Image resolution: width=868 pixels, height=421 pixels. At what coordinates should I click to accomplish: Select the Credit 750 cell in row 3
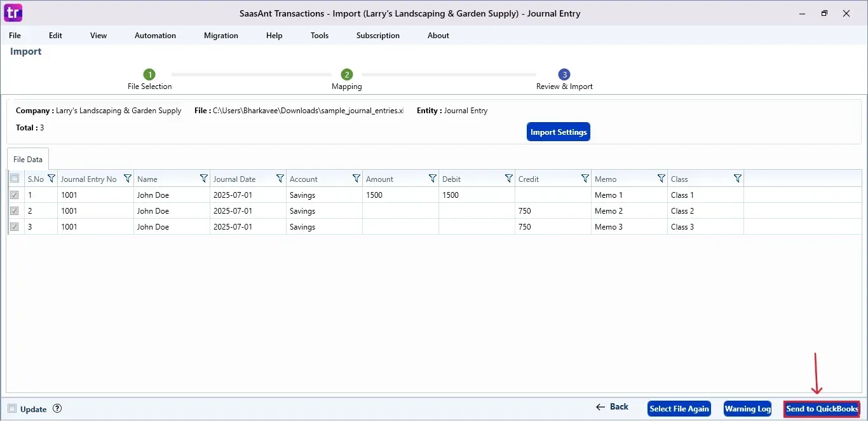point(553,226)
